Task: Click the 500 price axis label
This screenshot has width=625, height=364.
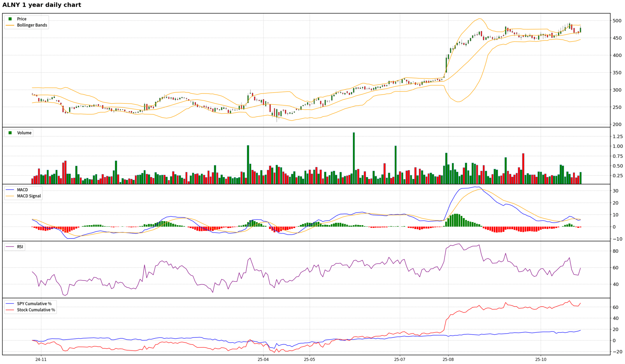Action: click(617, 20)
